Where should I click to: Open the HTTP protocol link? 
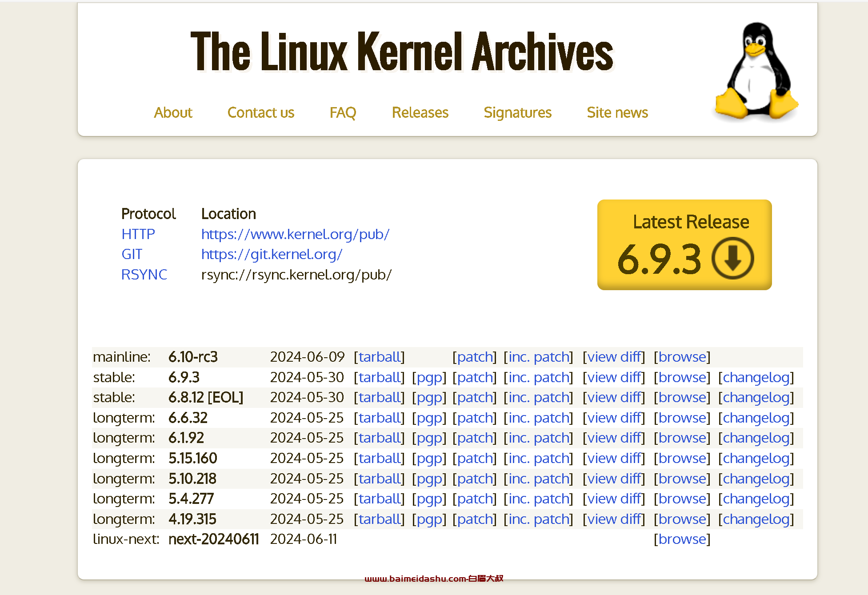click(x=138, y=234)
